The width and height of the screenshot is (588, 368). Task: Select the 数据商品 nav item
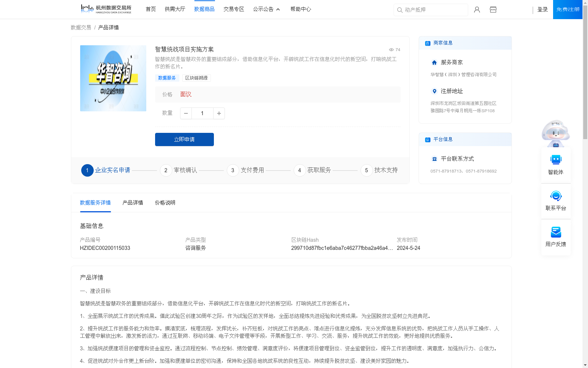[204, 9]
